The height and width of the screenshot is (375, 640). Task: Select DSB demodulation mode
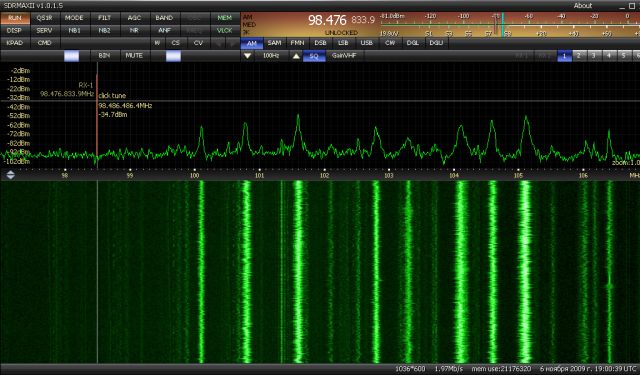pyautogui.click(x=320, y=43)
